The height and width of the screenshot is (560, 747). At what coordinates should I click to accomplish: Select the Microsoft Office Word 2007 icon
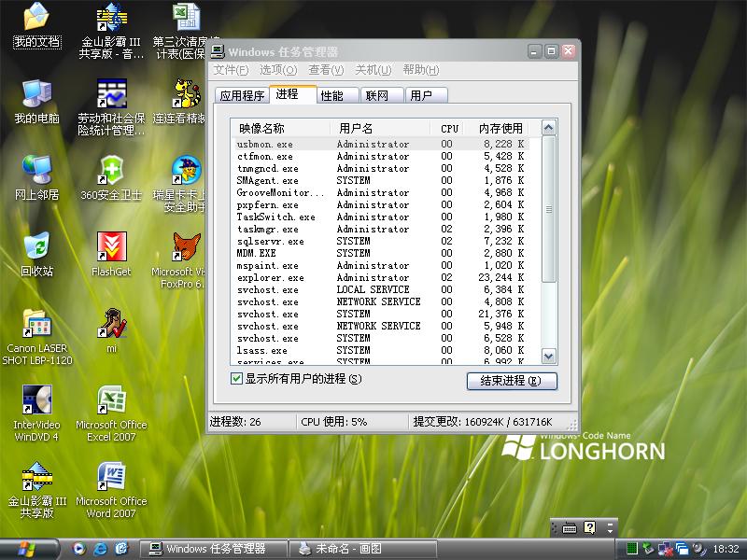(x=111, y=479)
